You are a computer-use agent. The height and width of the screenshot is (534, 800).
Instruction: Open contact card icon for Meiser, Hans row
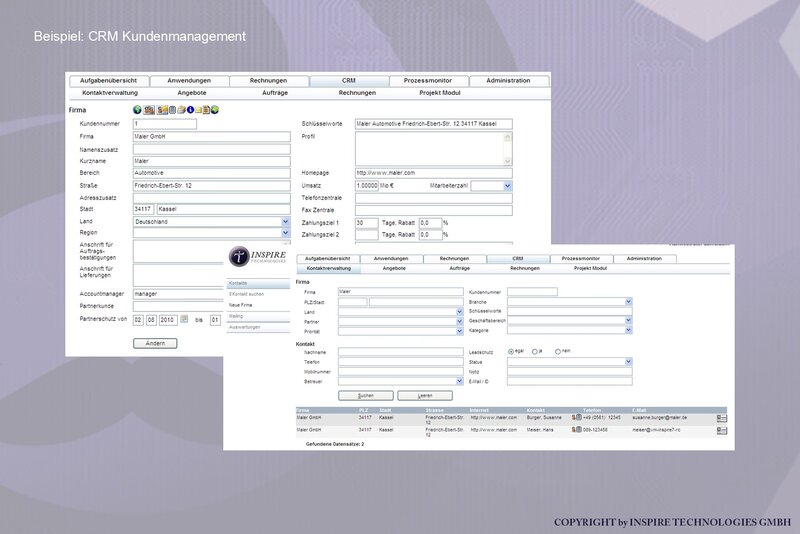721,430
